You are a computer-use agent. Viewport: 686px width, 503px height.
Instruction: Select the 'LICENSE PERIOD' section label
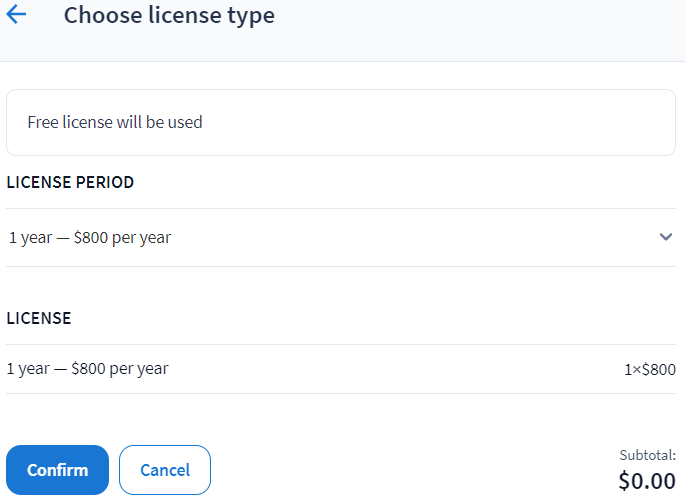tap(70, 182)
